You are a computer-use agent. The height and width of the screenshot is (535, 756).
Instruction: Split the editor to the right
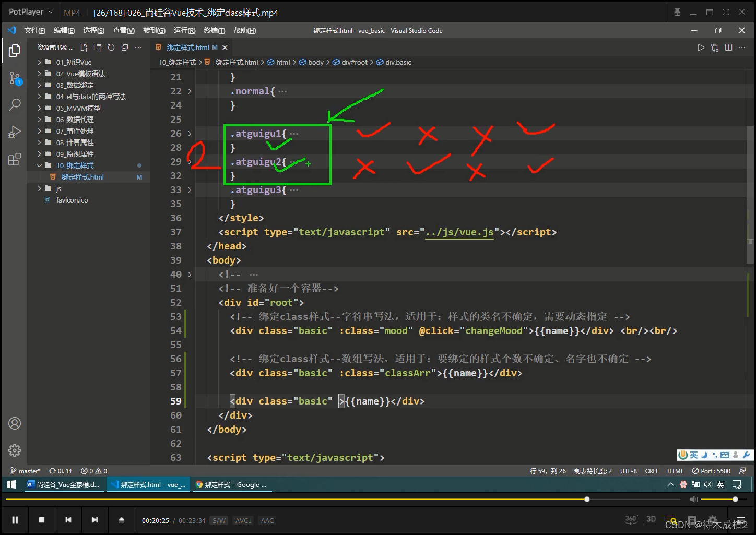coord(728,47)
